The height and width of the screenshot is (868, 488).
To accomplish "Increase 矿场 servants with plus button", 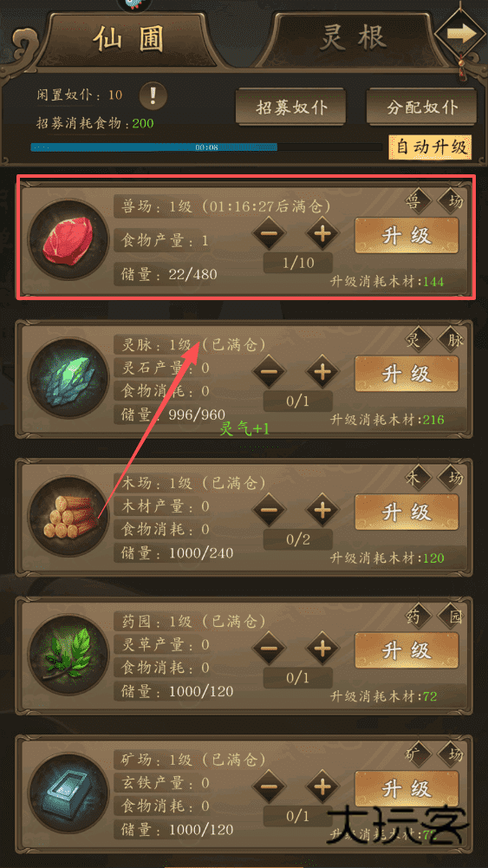I will [322, 786].
